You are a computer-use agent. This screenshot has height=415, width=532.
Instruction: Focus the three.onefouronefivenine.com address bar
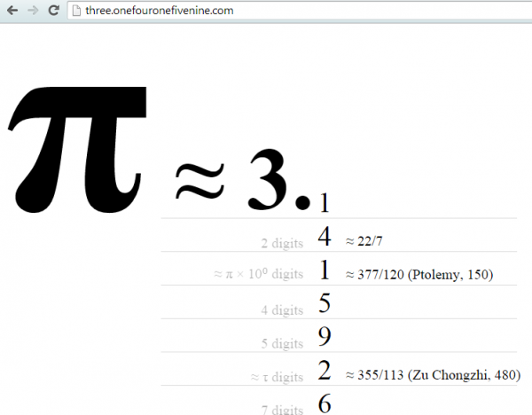(x=266, y=12)
